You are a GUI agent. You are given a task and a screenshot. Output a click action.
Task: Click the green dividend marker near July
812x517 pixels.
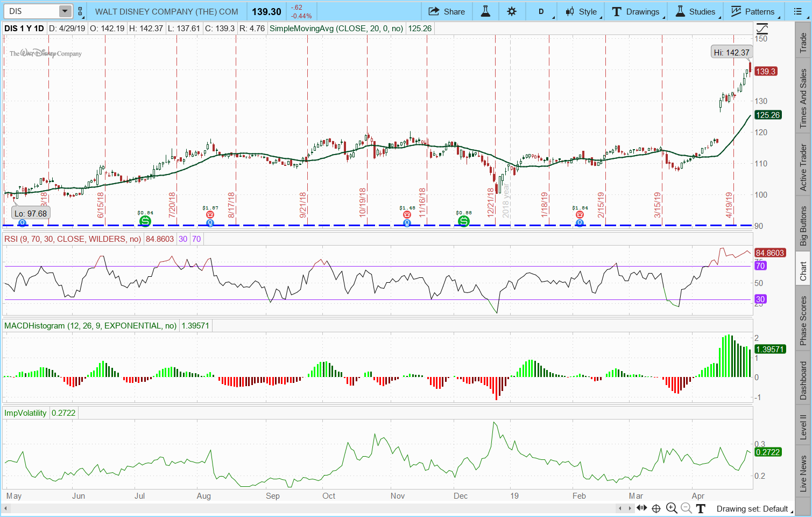[145, 221]
